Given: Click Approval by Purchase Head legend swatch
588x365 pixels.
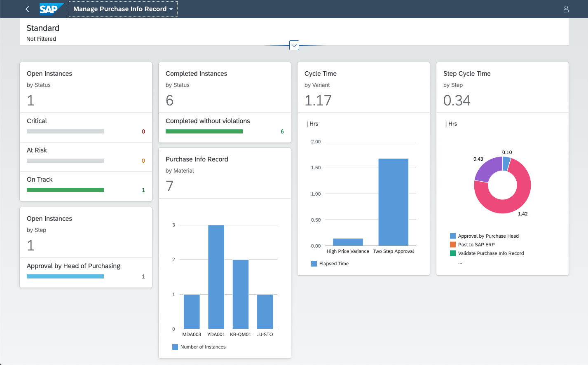Looking at the screenshot, I should 453,236.
